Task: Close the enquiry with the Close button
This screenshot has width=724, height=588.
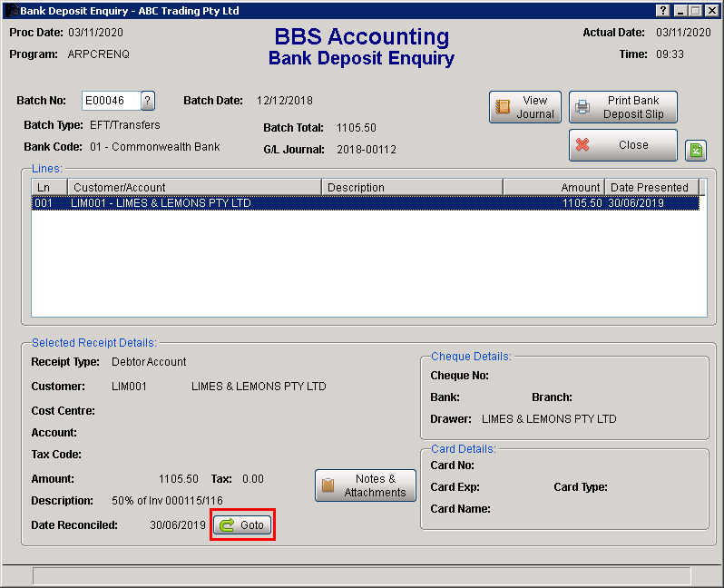Action: pos(623,145)
